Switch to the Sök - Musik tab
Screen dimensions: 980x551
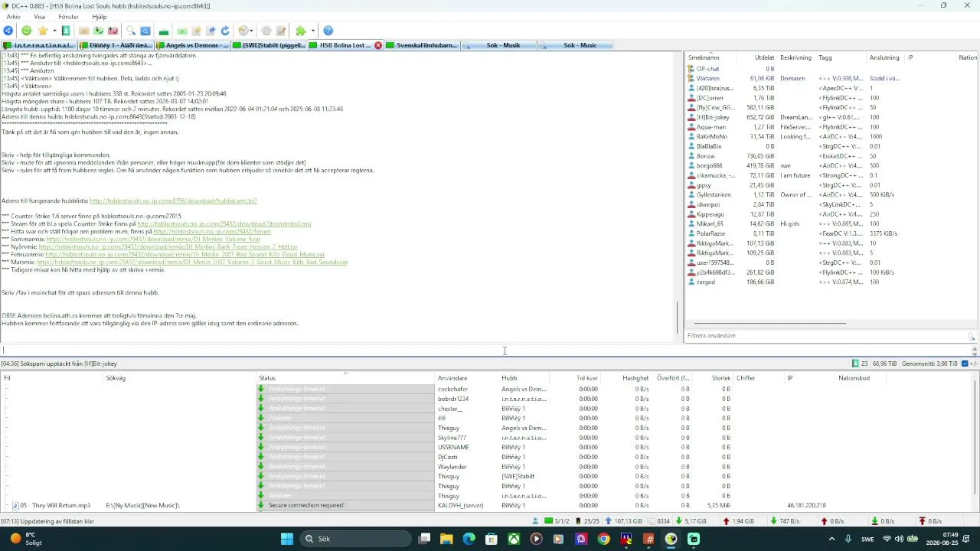(499, 45)
